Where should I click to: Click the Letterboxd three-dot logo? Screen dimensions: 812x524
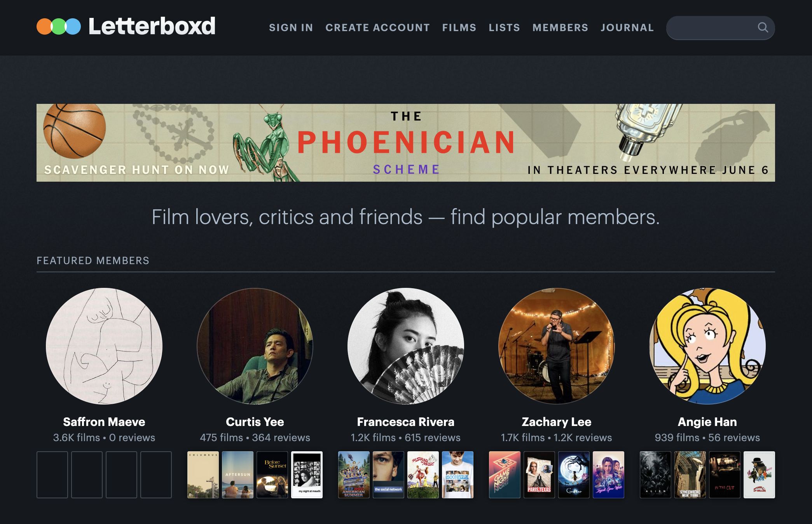tap(59, 26)
